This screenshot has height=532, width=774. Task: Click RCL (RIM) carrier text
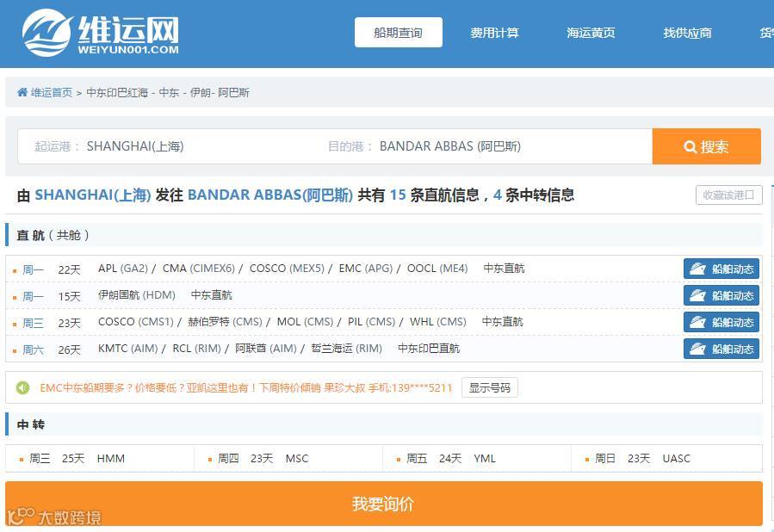pyautogui.click(x=196, y=349)
